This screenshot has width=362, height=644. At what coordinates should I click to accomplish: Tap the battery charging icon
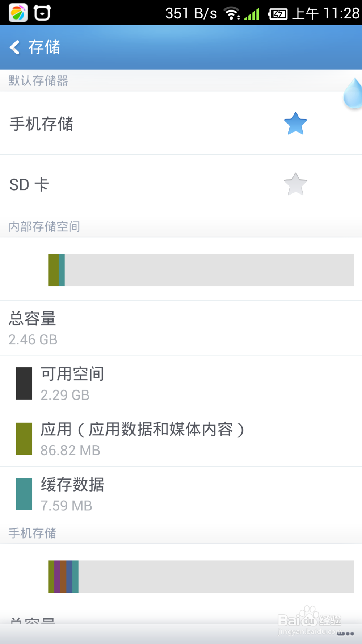click(x=278, y=14)
